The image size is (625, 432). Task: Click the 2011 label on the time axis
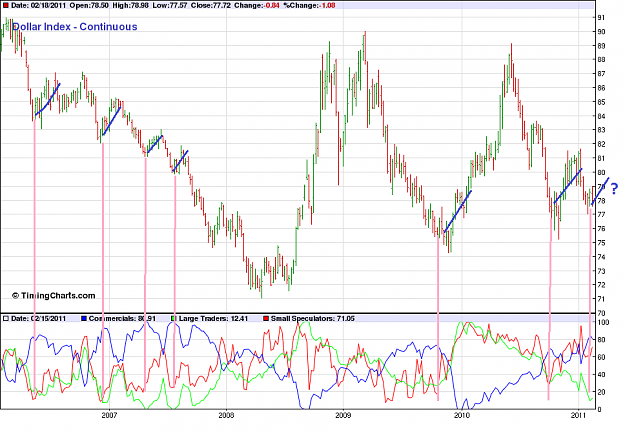point(578,415)
